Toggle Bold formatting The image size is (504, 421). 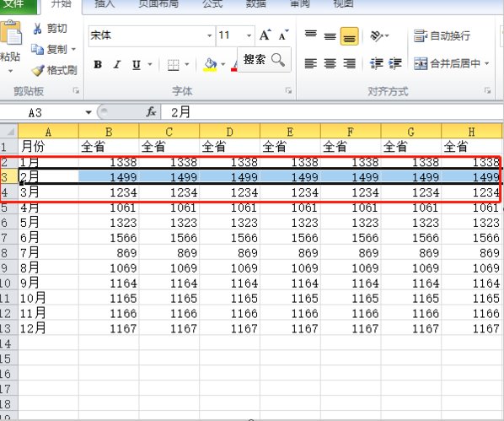pos(98,65)
